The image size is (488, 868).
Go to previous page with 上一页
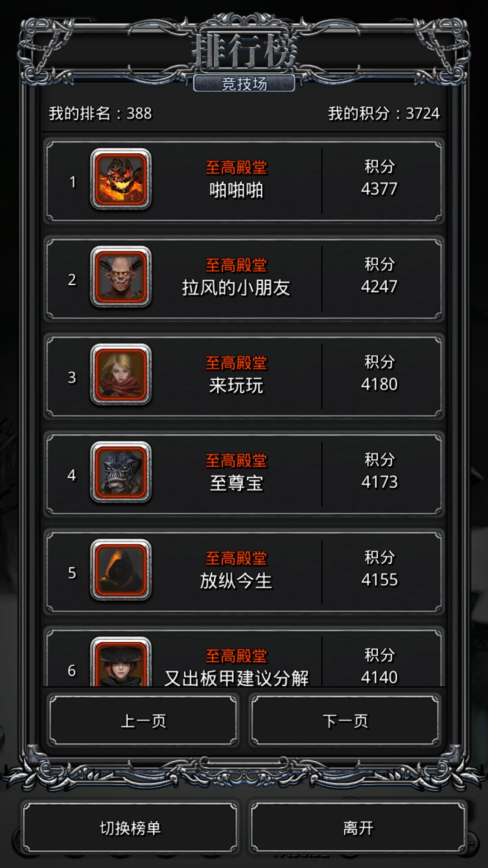tap(143, 721)
